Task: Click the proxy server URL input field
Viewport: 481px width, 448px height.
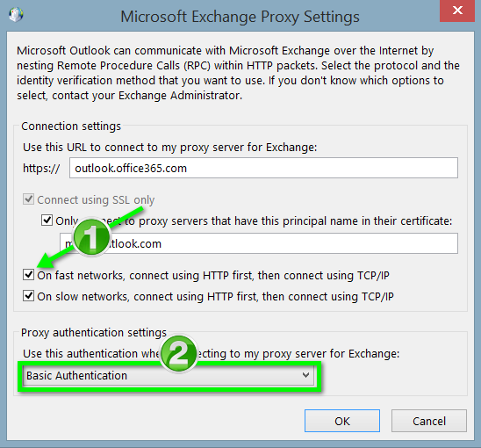Action: (x=263, y=168)
